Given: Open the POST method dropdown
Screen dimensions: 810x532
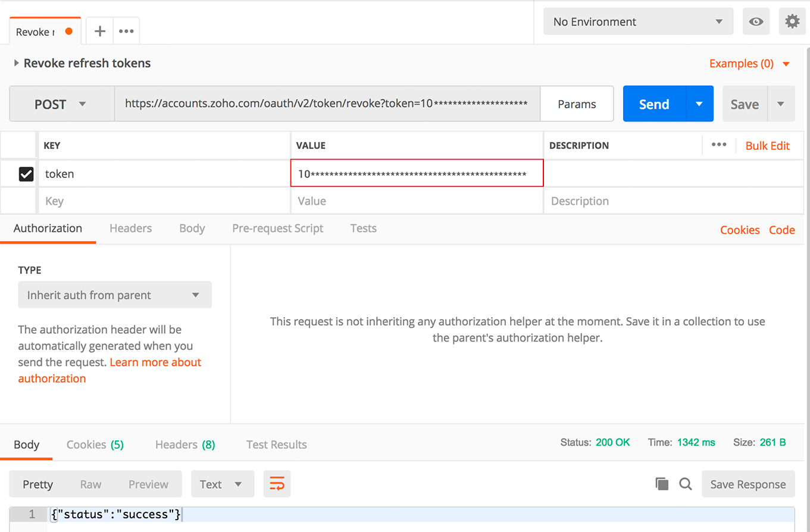Looking at the screenshot, I should pos(61,104).
